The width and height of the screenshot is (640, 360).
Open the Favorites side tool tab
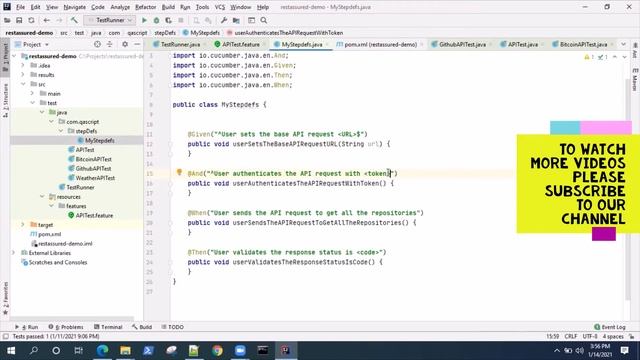click(5, 298)
